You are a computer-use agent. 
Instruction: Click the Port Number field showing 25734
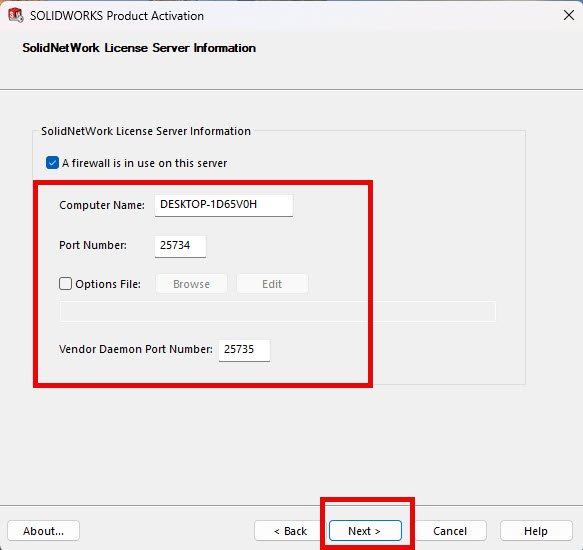(x=180, y=246)
